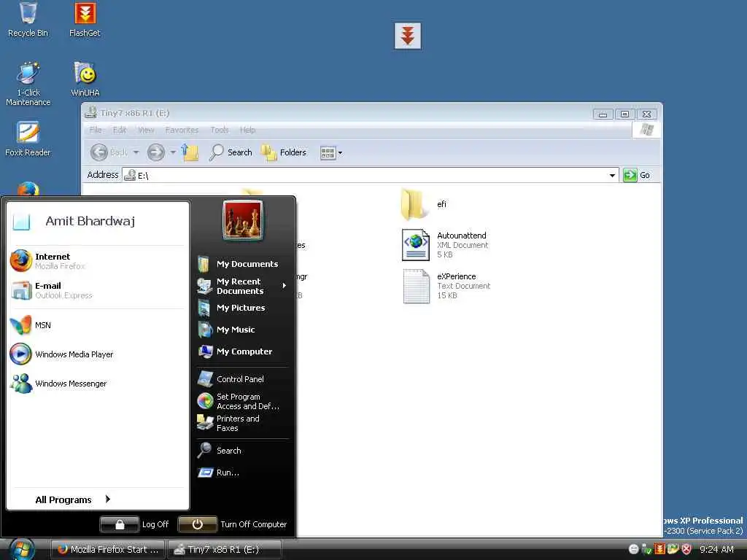Launch Windows Media Player from Start menu

pos(97,354)
